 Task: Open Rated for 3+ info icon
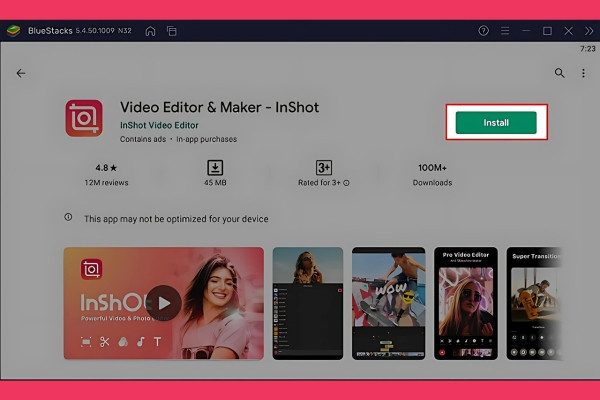pos(346,183)
